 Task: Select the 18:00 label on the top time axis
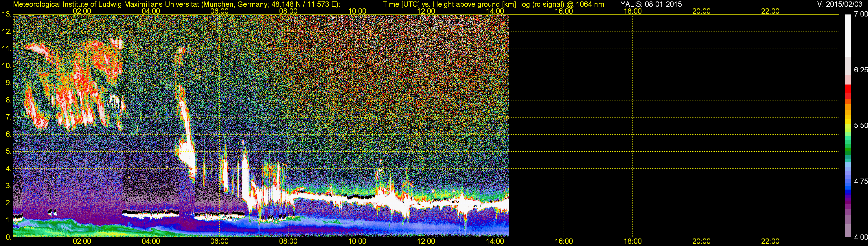tap(632, 11)
